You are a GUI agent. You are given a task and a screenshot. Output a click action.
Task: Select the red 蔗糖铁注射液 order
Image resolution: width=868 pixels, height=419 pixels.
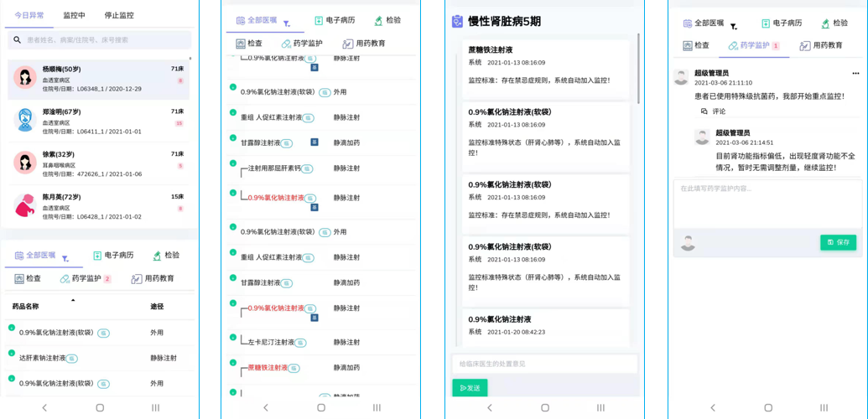[x=268, y=368]
